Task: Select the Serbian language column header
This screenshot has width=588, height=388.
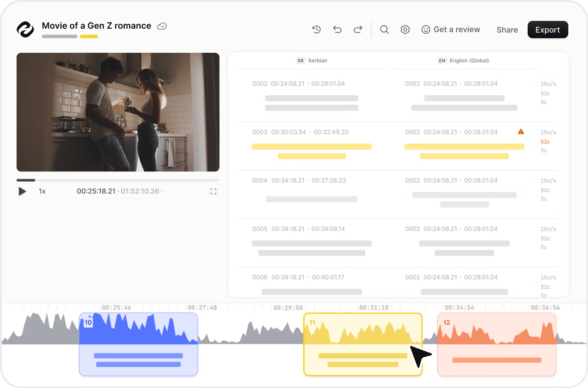Action: (312, 61)
